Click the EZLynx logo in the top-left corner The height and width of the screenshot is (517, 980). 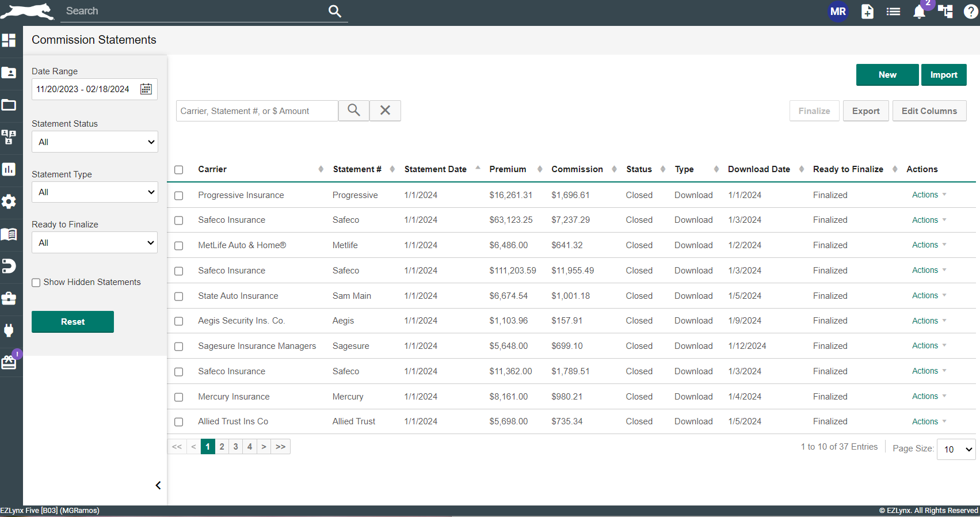(27, 11)
